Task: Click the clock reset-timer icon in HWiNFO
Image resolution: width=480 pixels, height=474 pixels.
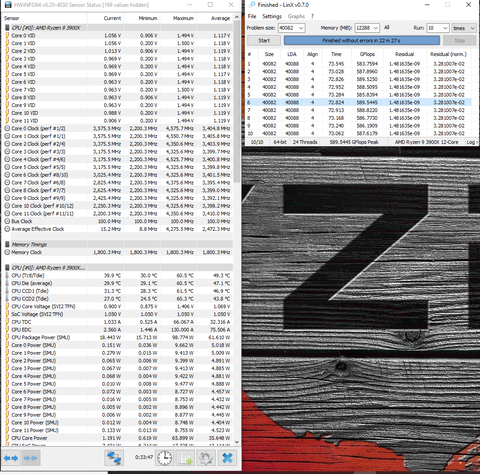Action: [x=165, y=458]
